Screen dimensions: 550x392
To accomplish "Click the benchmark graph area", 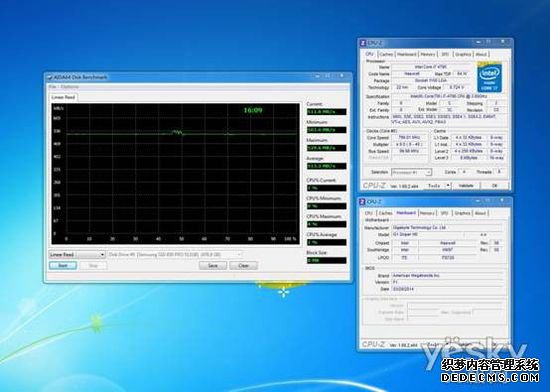I will pos(175,174).
